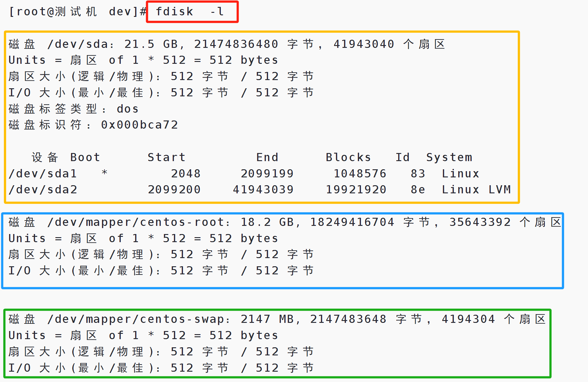The width and height of the screenshot is (588, 382).
Task: Click the '4194304' sector count
Action: (468, 319)
